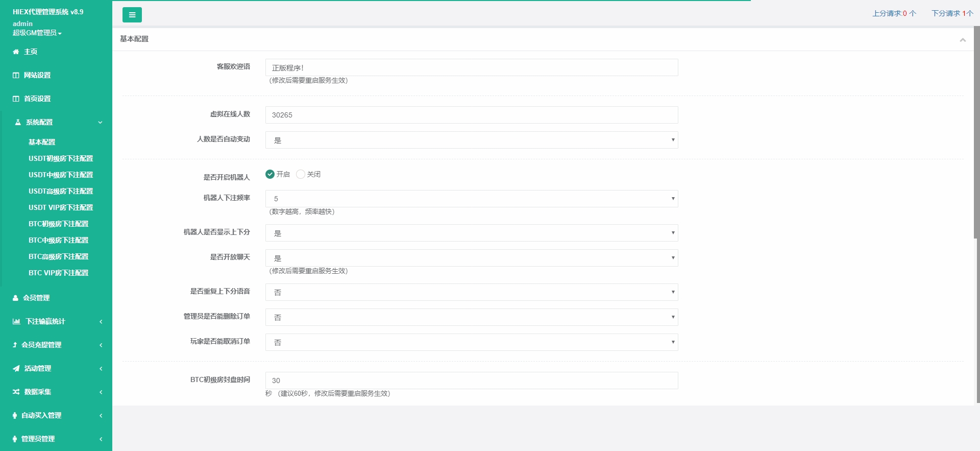Click the bar chart icon for 下注输赢统计

[x=16, y=321]
